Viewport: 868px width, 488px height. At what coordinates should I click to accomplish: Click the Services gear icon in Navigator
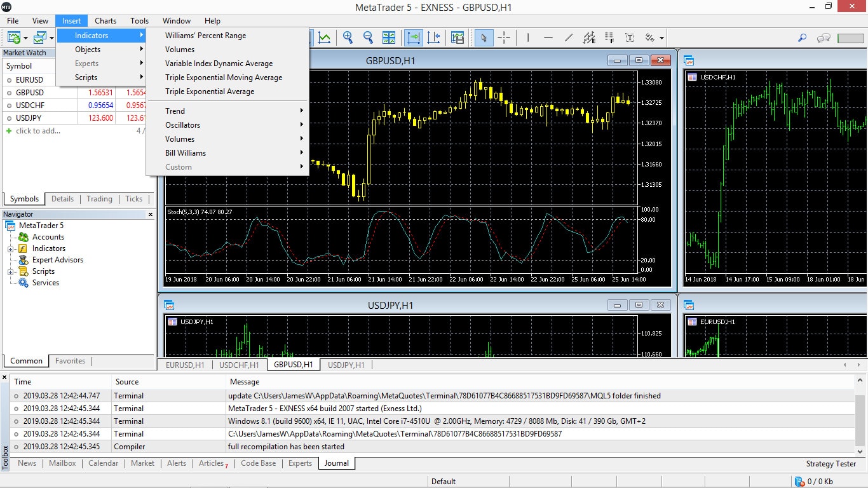(24, 283)
